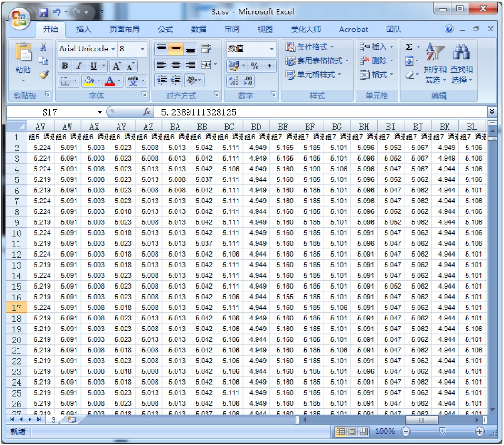This screenshot has height=445, width=504.
Task: Apply comma thousands separator style
Action: click(269, 65)
